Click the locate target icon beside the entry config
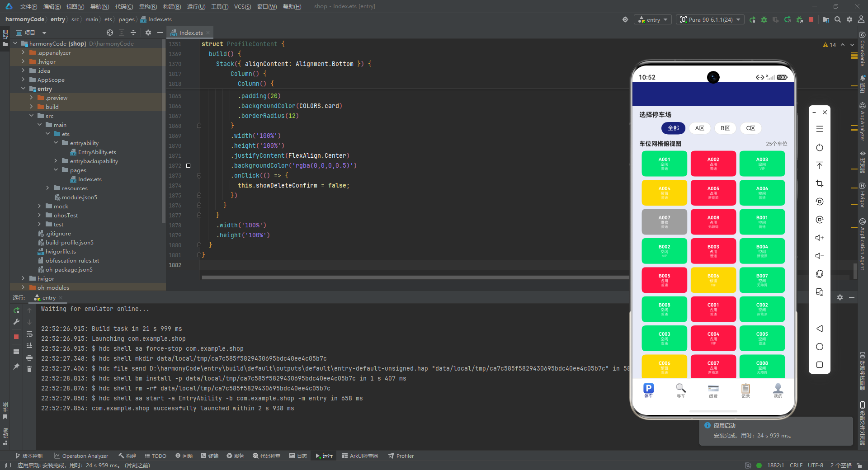This screenshot has height=470, width=868. (625, 20)
